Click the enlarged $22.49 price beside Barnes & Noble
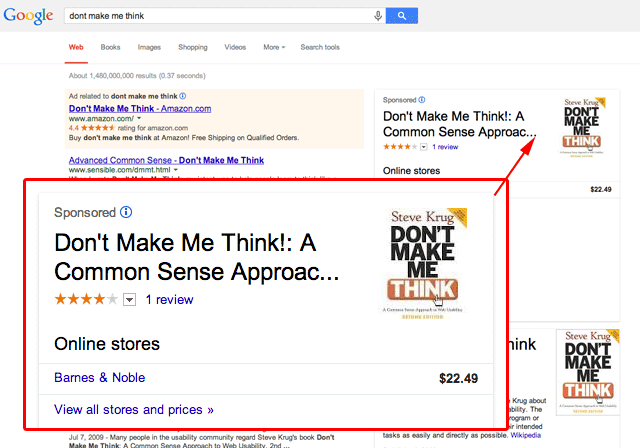This screenshot has width=640, height=448. point(458,378)
